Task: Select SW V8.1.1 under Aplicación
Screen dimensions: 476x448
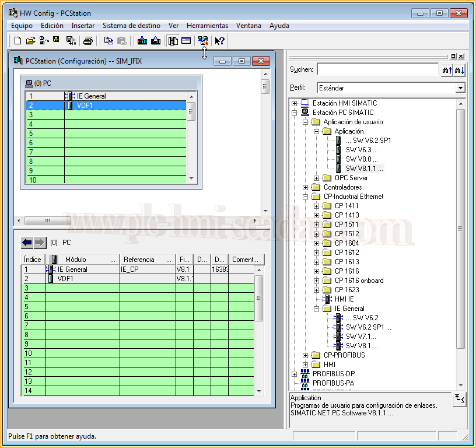Action: coord(364,169)
